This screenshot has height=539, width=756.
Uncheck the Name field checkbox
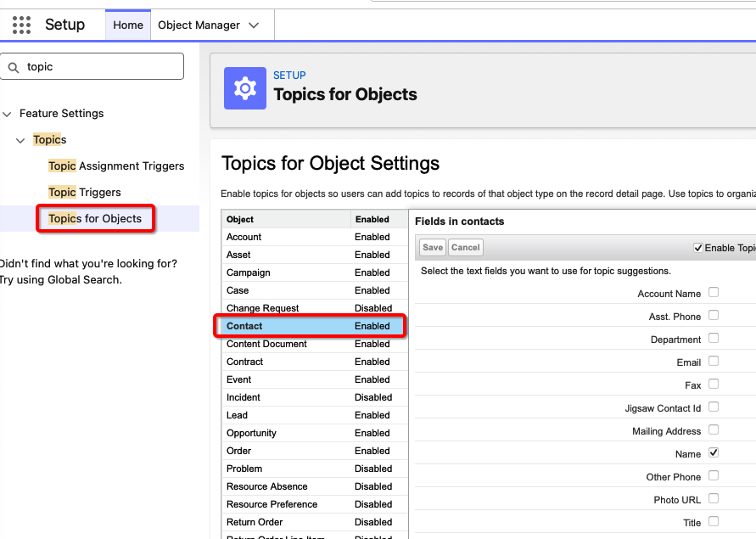(714, 453)
